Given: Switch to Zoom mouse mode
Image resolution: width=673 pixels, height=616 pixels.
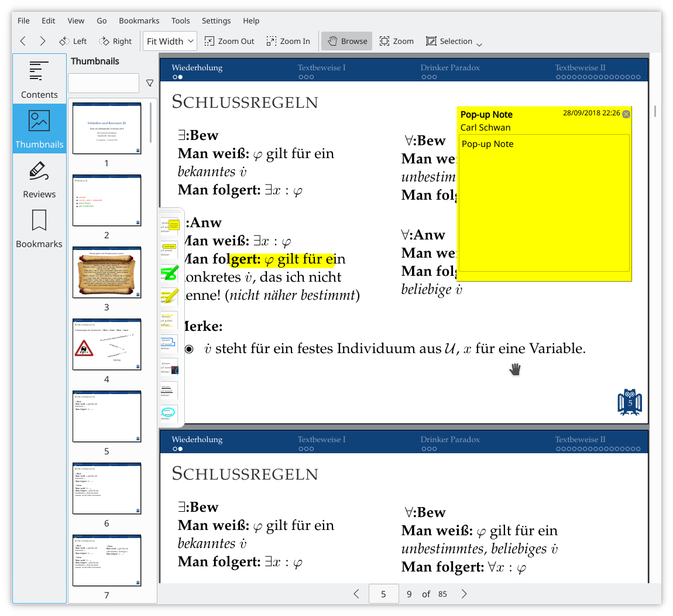Looking at the screenshot, I should pos(397,41).
